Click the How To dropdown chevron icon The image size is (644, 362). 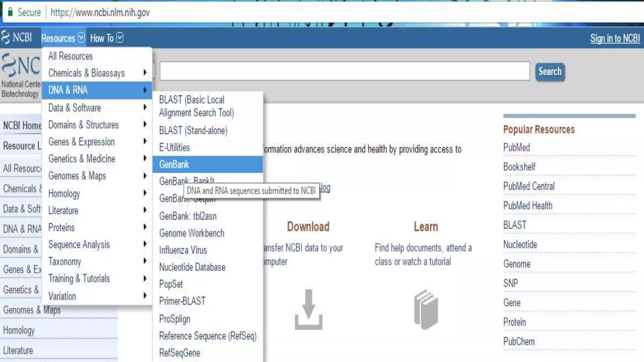click(120, 38)
